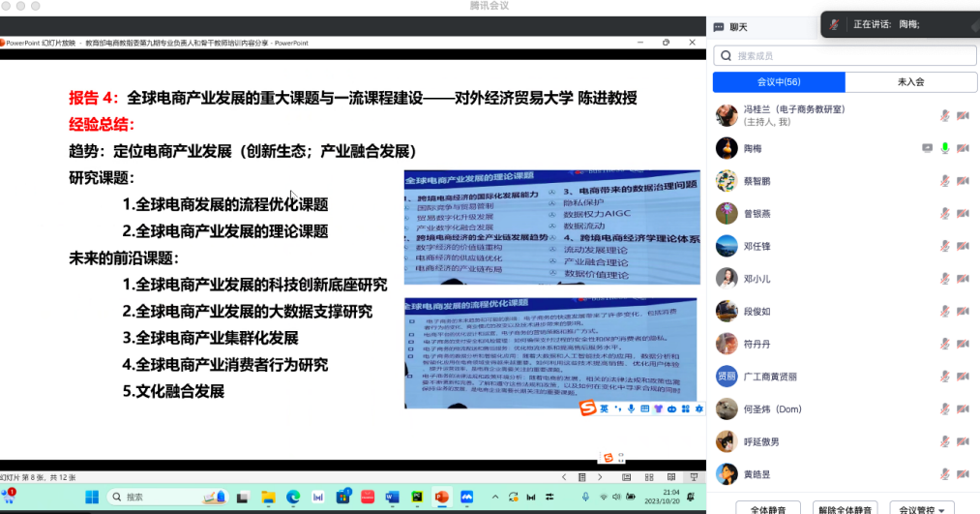Viewport: 980px width, 514px height.
Task: Click the Word icon in taskbar
Action: (393, 497)
